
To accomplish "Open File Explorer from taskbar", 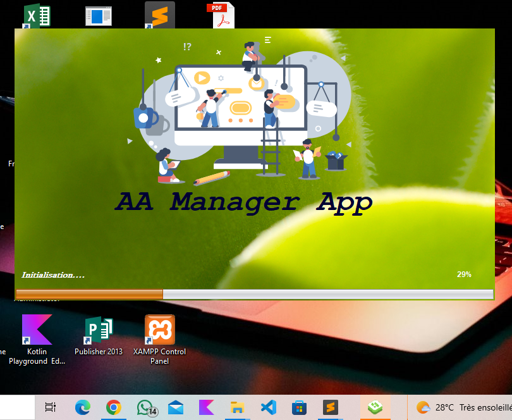I will 237,407.
